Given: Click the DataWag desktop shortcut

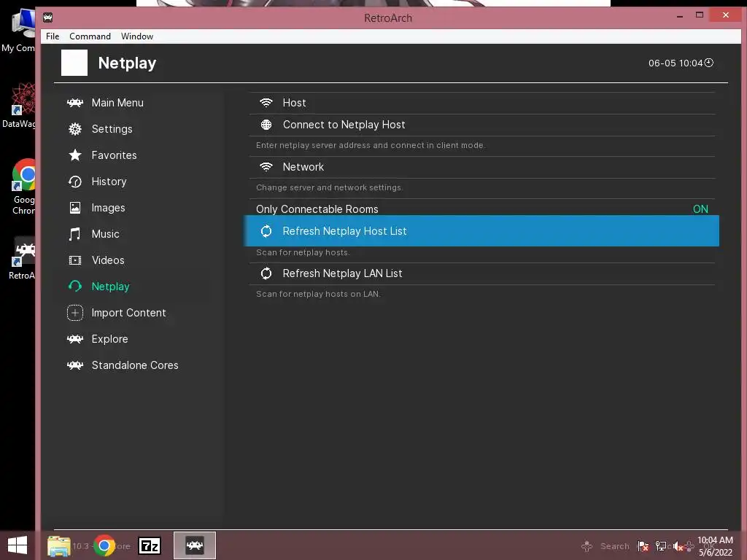Looking at the screenshot, I should (x=20, y=105).
